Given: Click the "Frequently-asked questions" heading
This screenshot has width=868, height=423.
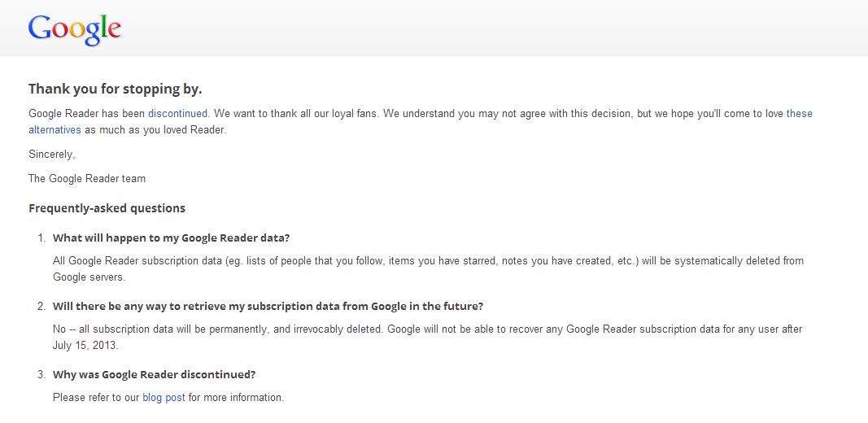Looking at the screenshot, I should [x=107, y=208].
